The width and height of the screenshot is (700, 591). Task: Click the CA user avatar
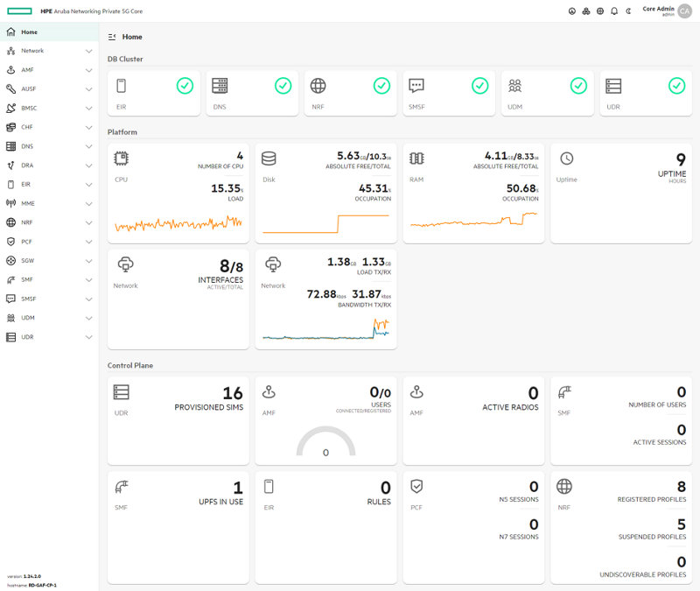pyautogui.click(x=684, y=11)
